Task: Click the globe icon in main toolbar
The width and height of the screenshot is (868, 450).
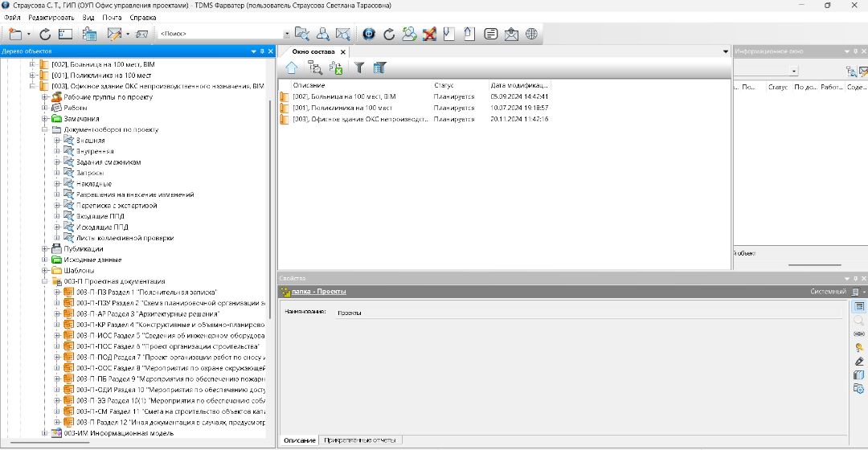Action: (x=531, y=34)
